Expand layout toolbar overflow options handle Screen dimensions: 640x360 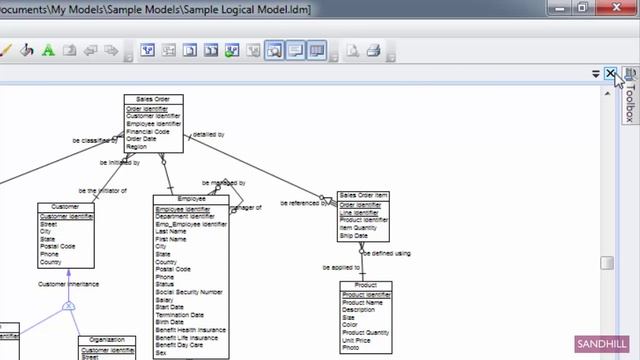point(333,58)
